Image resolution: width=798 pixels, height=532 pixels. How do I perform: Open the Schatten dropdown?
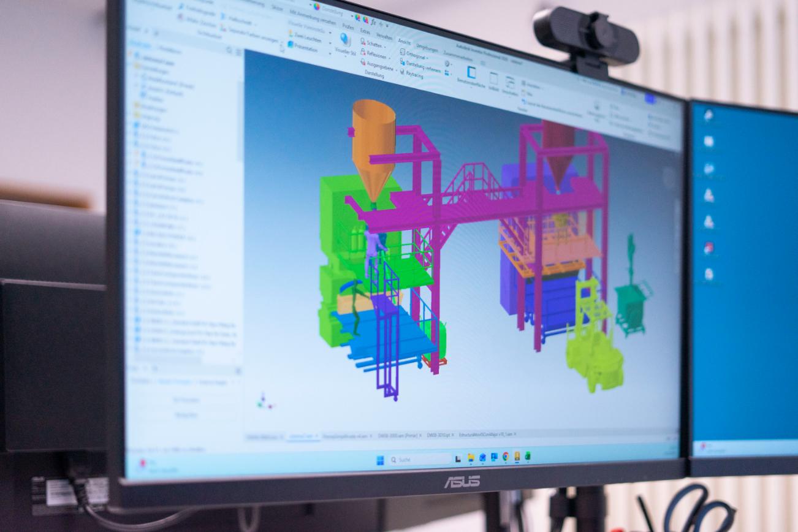tap(374, 45)
